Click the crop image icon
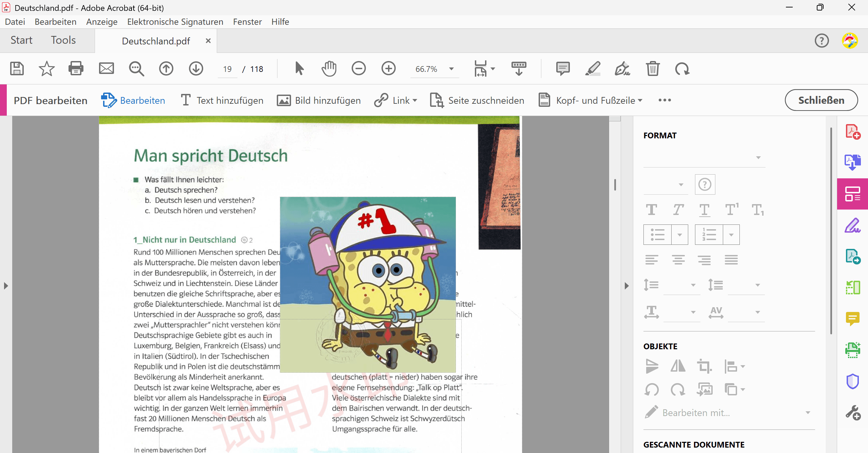 (x=704, y=367)
